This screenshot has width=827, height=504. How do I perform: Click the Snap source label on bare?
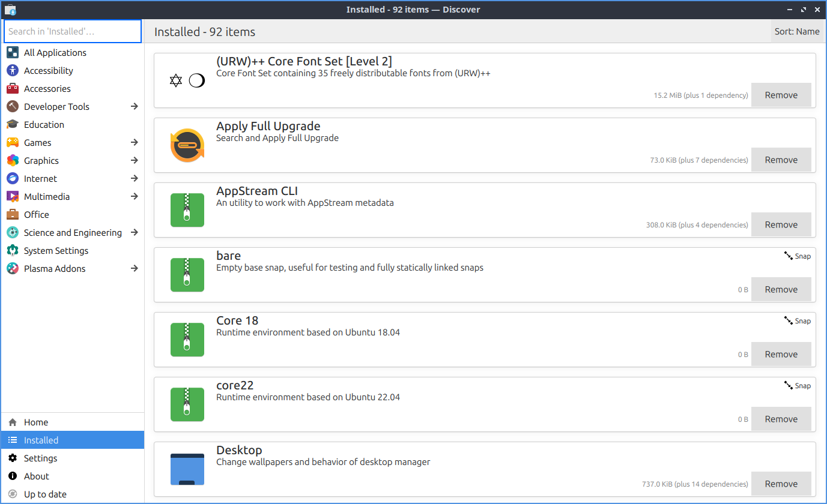click(x=797, y=256)
